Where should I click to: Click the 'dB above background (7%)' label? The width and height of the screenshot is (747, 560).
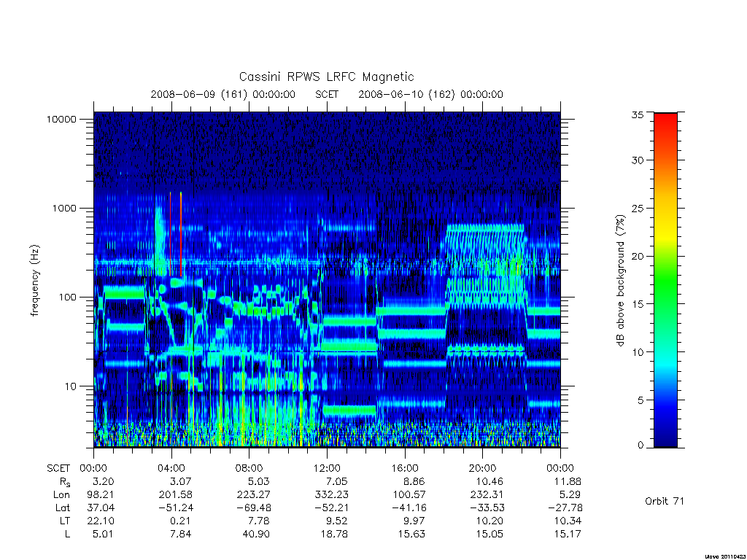coord(620,281)
